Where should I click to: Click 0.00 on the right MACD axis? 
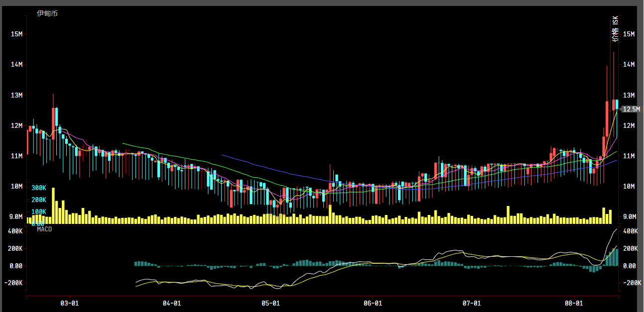point(630,266)
